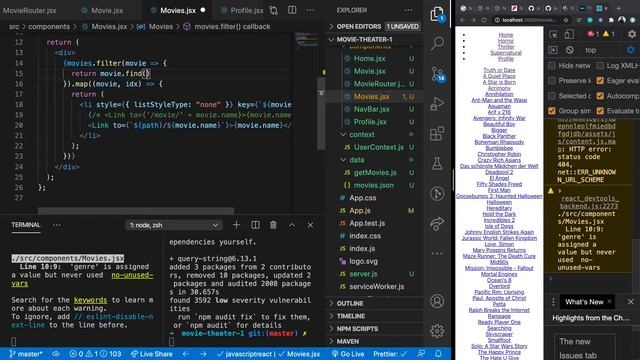The height and width of the screenshot is (360, 640).
Task: Open console settings blue gear
Action: point(631,50)
